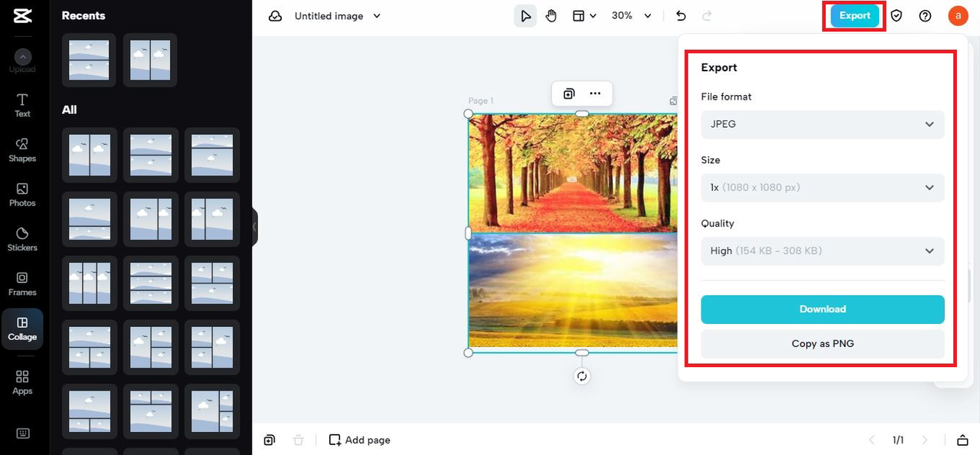This screenshot has height=455, width=980.
Task: Expand the chevron next to Untitled image
Action: point(377,16)
